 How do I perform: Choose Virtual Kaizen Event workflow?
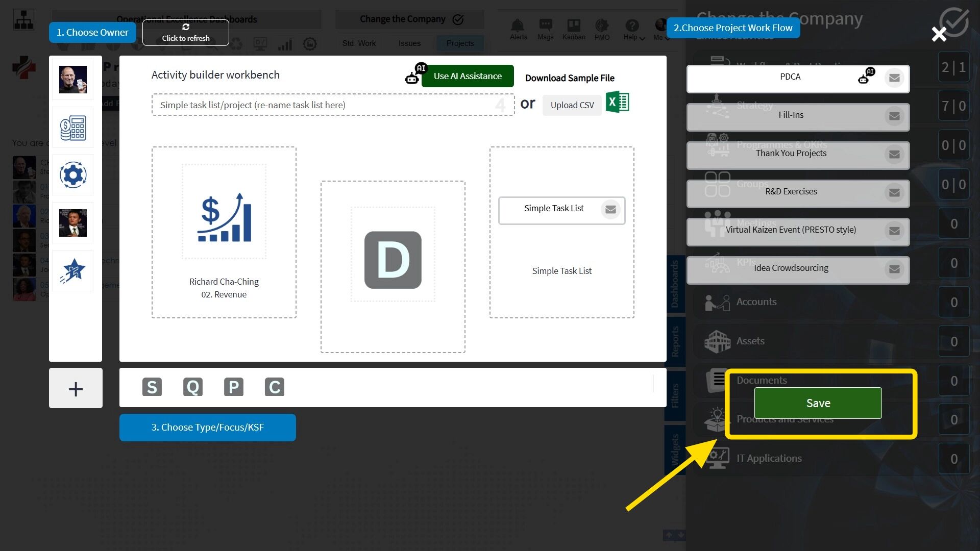[x=790, y=230]
